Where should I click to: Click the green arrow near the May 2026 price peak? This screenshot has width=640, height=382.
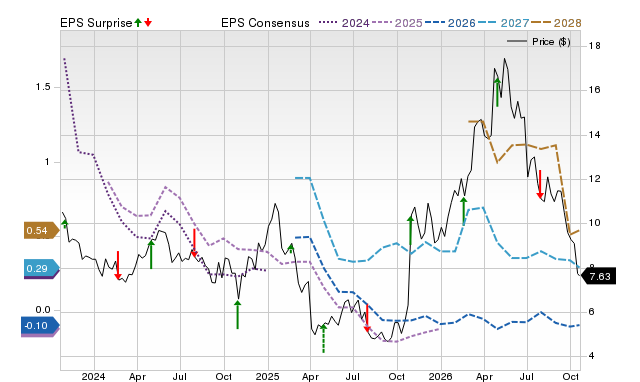point(497,93)
